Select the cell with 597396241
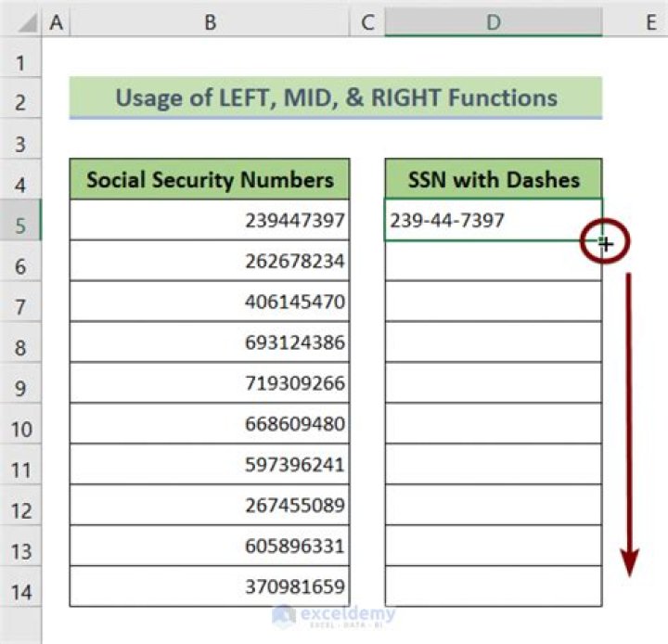The height and width of the screenshot is (644, 668). click(210, 465)
